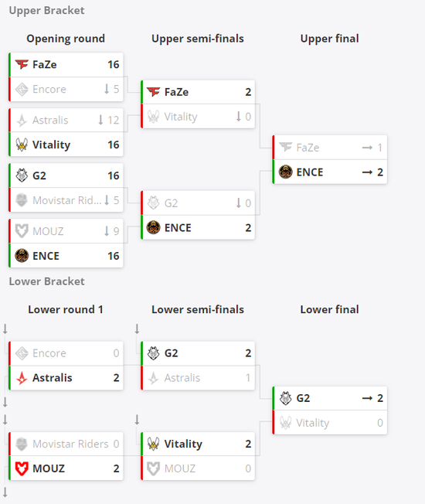Click ENCE logo in Upper semi-finals match
425x504 pixels.
154,227
